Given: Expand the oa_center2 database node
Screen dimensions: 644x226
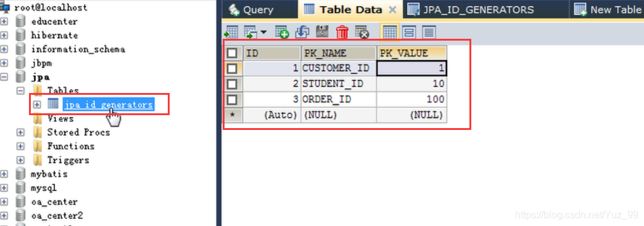Looking at the screenshot, I should pyautogui.click(x=4, y=216).
